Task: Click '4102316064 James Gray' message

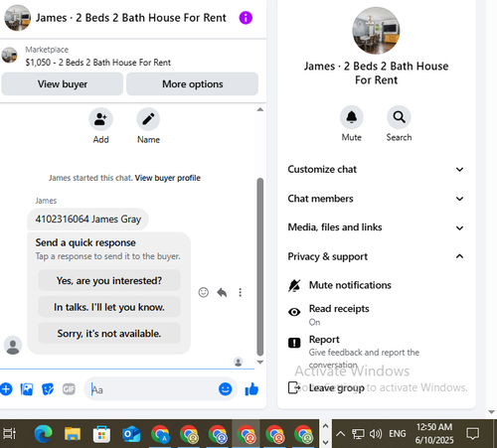Action: (x=88, y=219)
